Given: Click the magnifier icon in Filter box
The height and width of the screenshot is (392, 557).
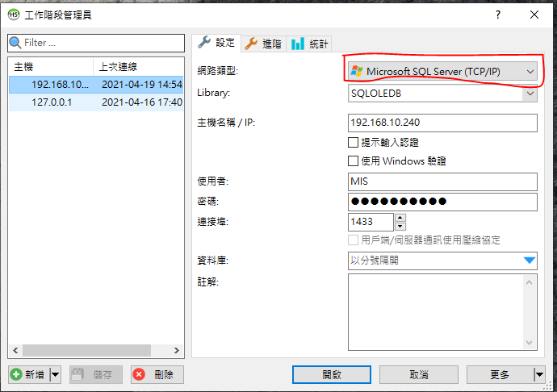Looking at the screenshot, I should (x=15, y=43).
